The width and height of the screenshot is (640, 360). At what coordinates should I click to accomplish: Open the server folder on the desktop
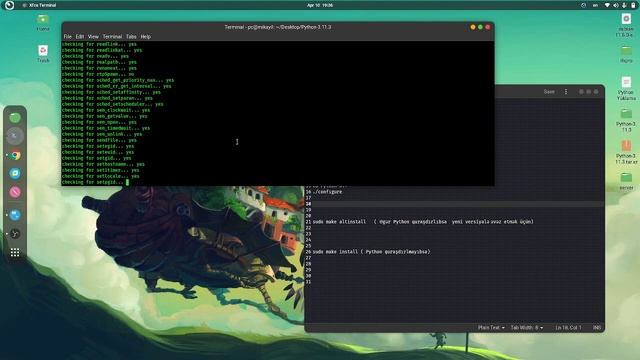(626, 181)
